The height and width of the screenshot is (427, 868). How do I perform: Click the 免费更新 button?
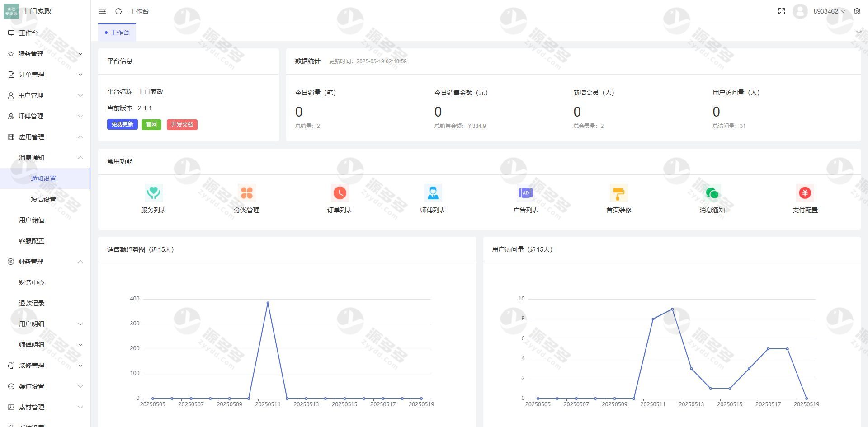tap(122, 124)
